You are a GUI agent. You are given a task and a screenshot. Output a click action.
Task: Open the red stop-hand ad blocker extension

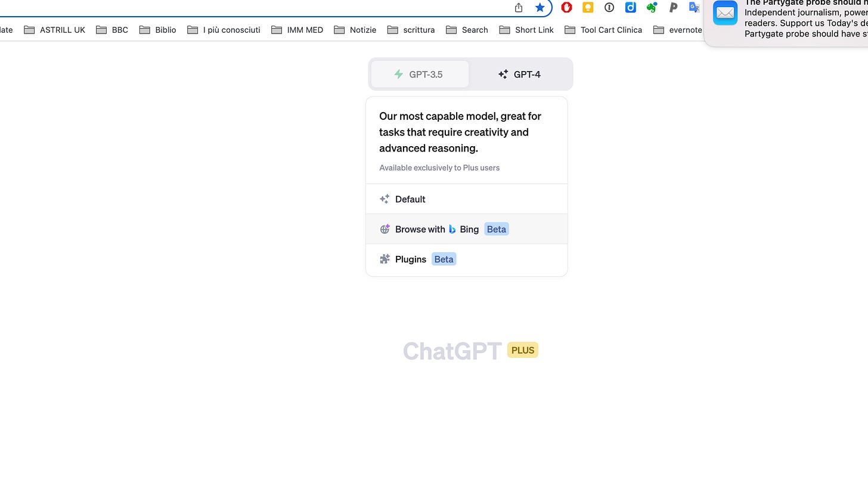tap(566, 7)
